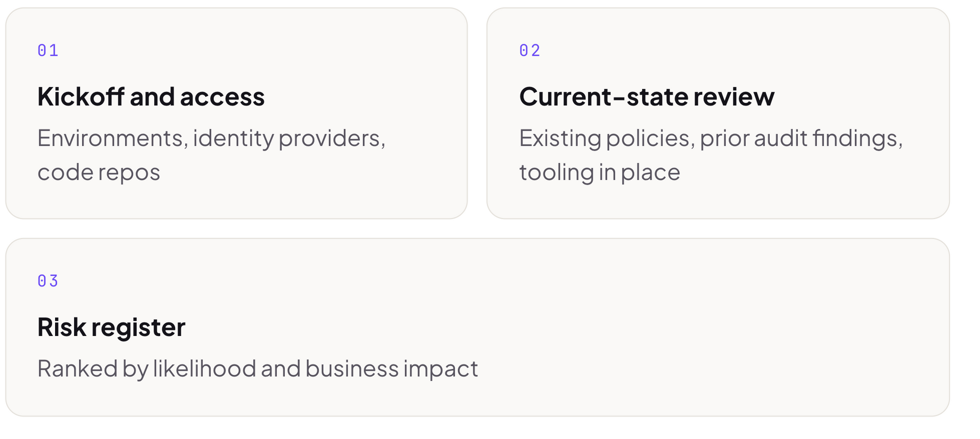
Task: Click the tooling in place text line
Action: [600, 172]
